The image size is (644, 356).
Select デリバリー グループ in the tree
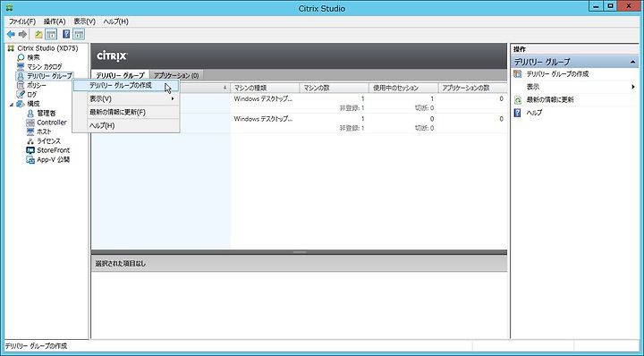pos(49,76)
